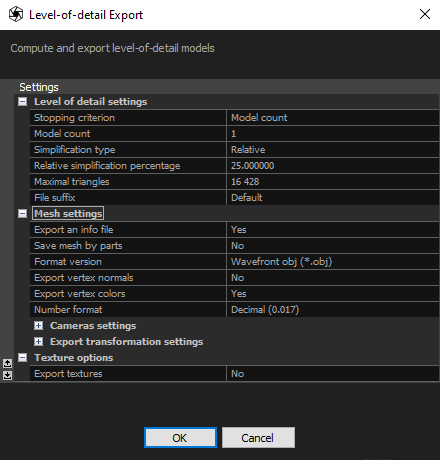The image size is (440, 460).
Task: Confirm export with the OK button
Action: pyautogui.click(x=180, y=438)
